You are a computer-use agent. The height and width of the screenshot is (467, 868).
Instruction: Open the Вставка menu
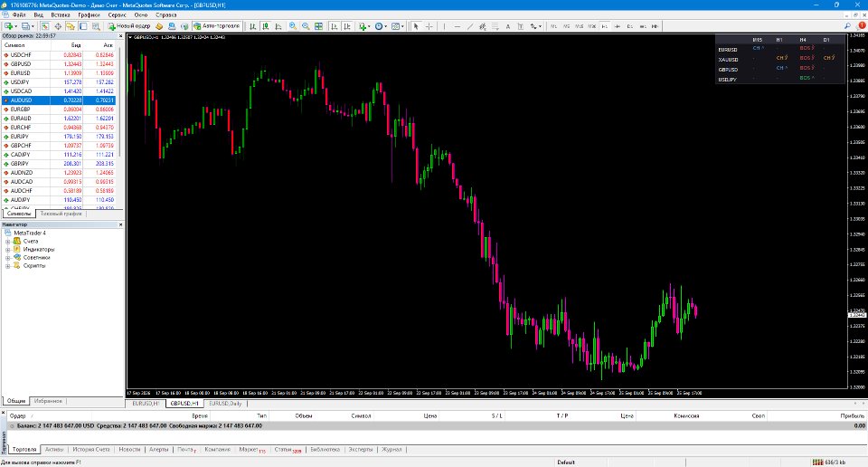click(61, 15)
